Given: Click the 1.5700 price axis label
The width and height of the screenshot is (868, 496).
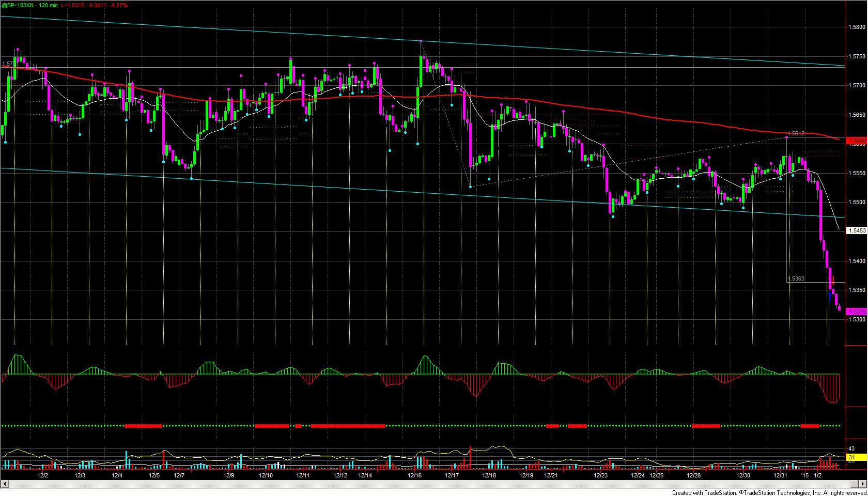Looking at the screenshot, I should (858, 85).
